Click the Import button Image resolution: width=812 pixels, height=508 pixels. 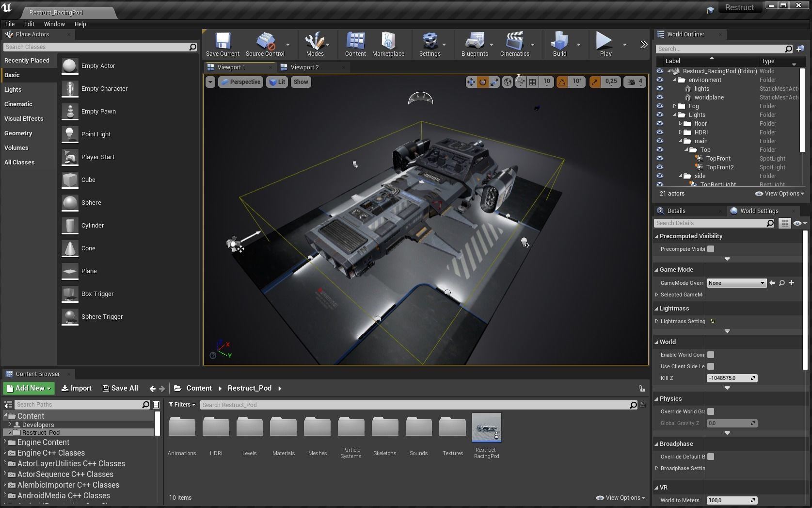click(77, 388)
